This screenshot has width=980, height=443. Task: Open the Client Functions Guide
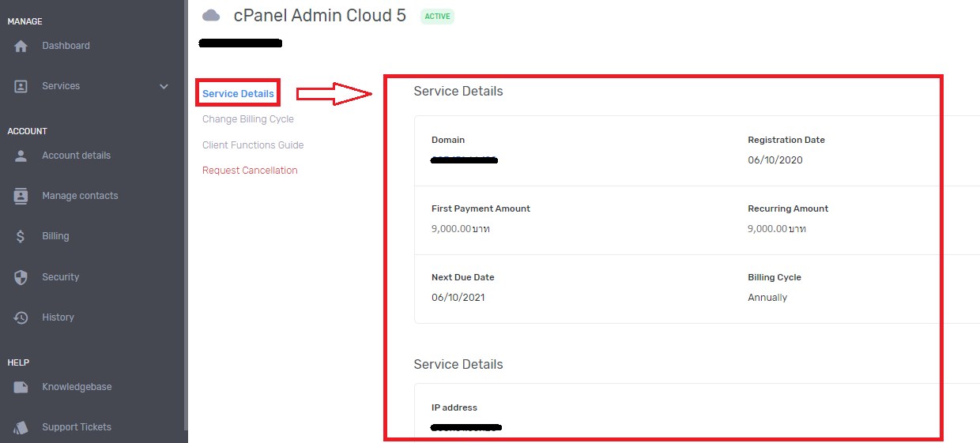click(x=253, y=145)
